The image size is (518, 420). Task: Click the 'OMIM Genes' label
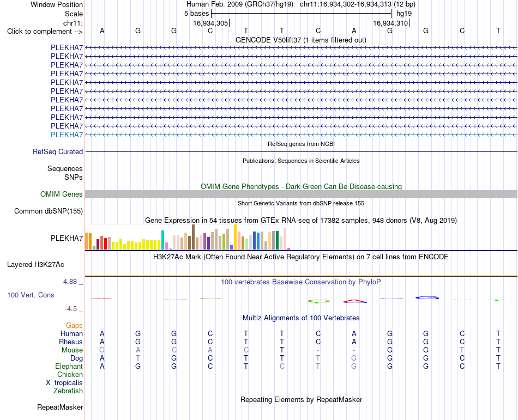pos(62,194)
